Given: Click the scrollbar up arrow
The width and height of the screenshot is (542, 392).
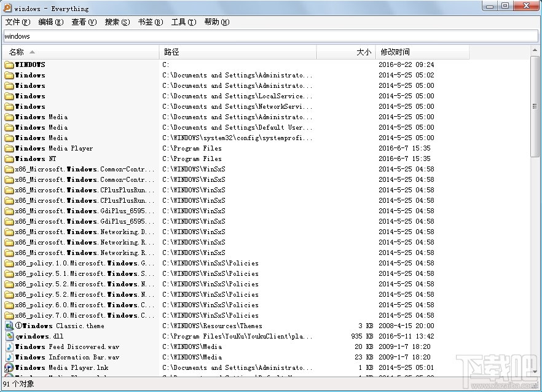Looking at the screenshot, I should point(535,50).
